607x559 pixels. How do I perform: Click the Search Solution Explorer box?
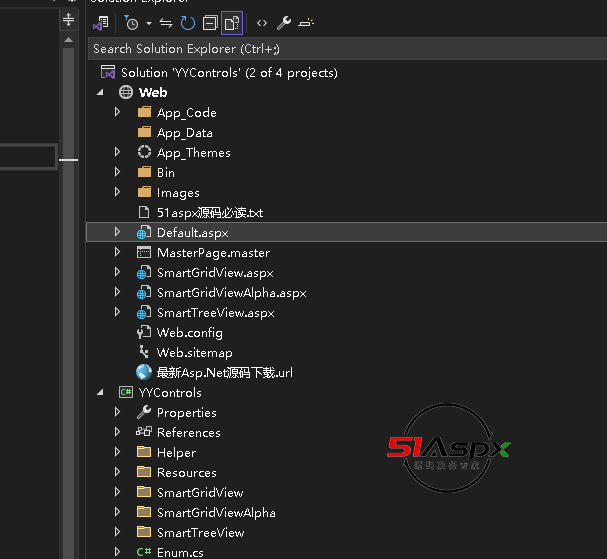tap(340, 48)
